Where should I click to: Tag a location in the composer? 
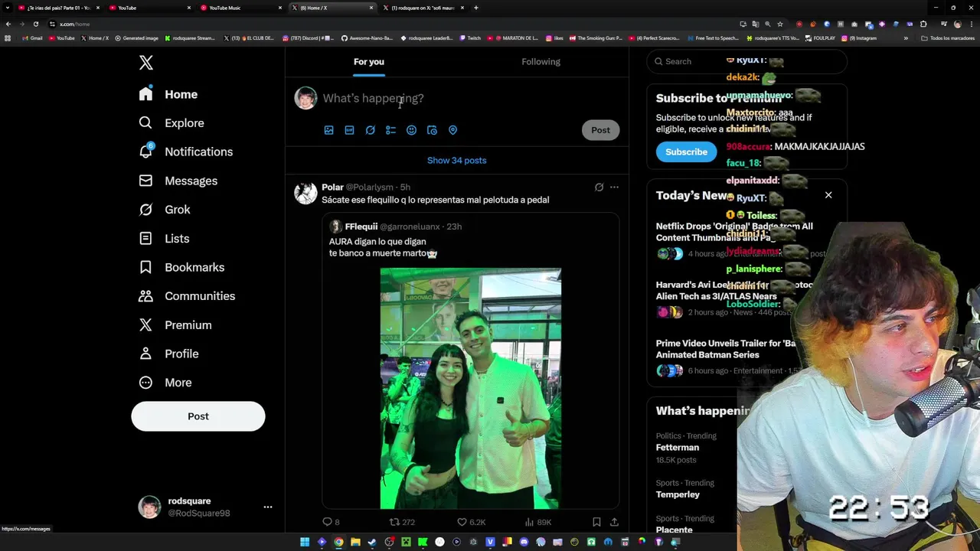[x=452, y=130]
